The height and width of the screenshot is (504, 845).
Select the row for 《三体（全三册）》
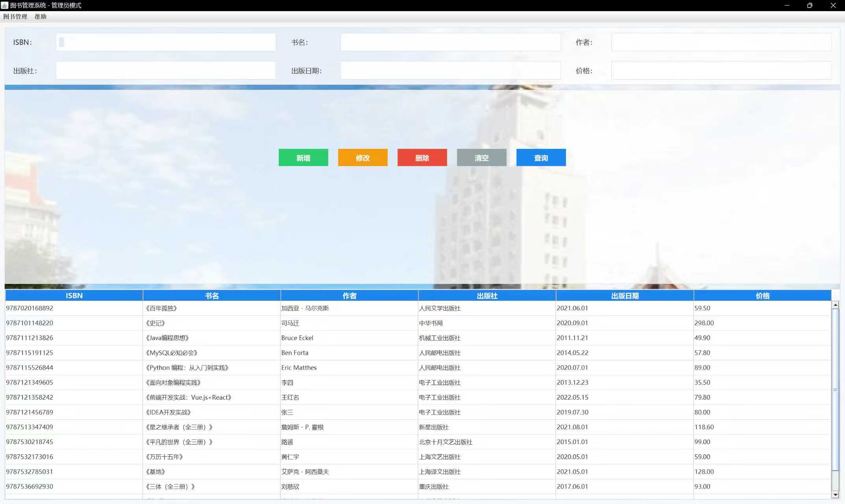click(x=211, y=486)
